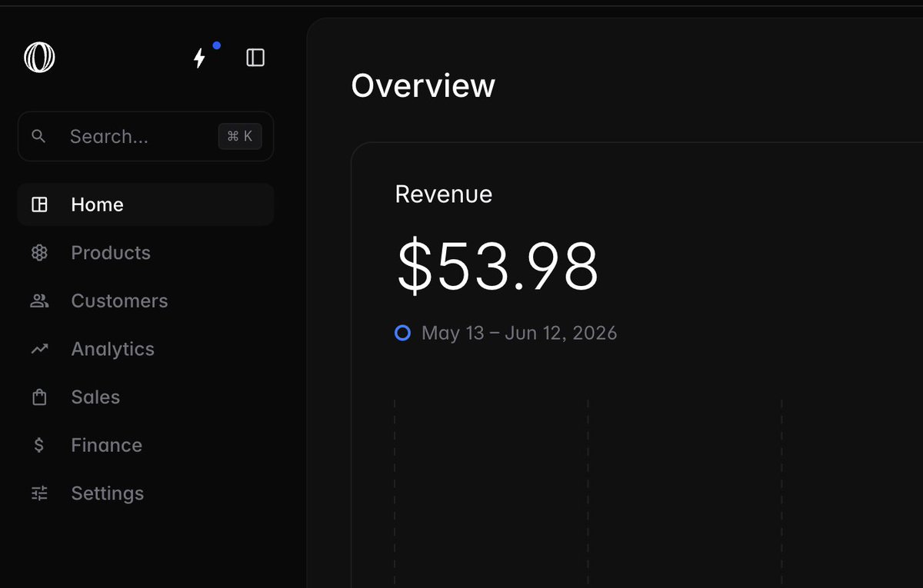Click the Settings sliders icon
The image size is (923, 588).
(x=39, y=493)
